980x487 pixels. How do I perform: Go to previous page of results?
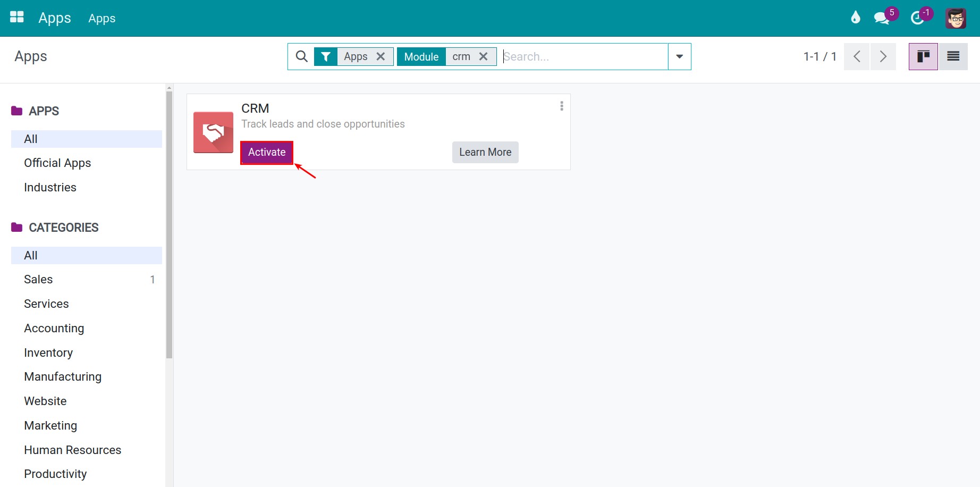click(x=857, y=56)
